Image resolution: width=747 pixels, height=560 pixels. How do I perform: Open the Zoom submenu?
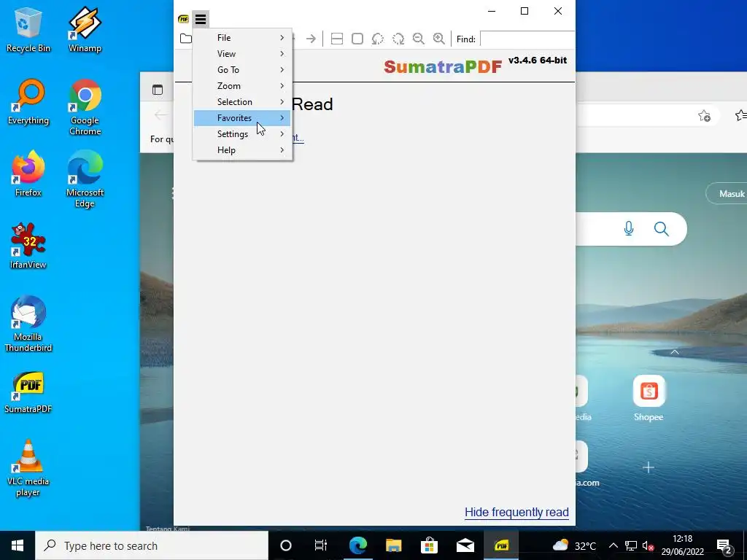click(x=242, y=86)
